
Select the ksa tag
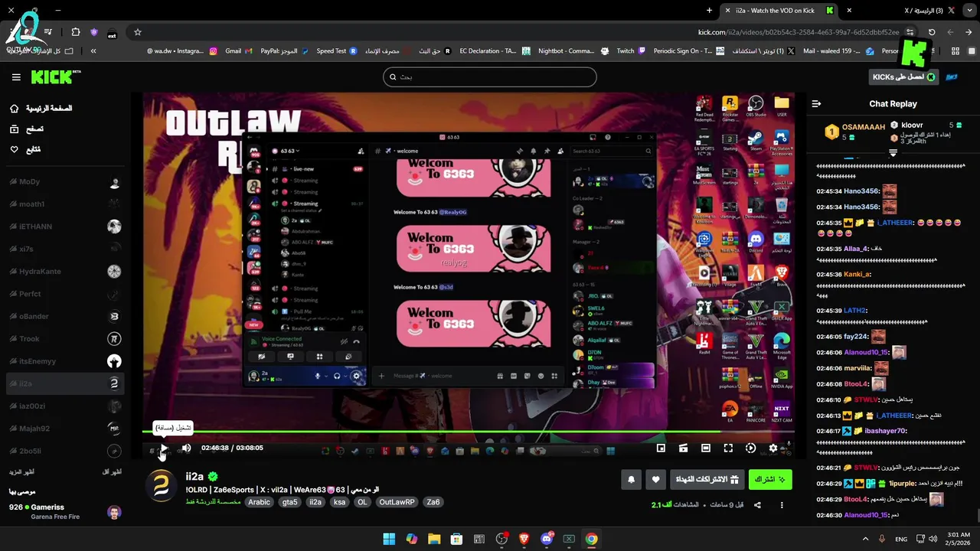340,502
